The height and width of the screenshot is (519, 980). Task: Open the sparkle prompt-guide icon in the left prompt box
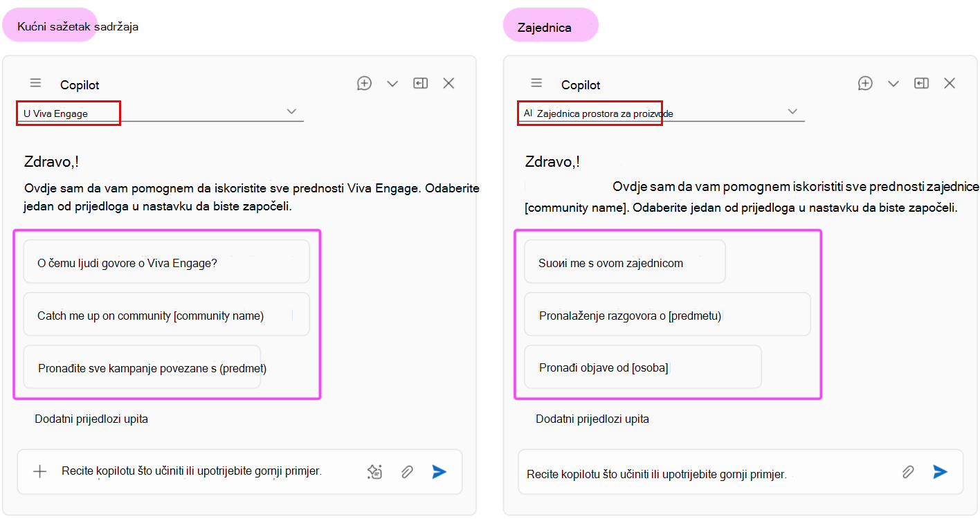pyautogui.click(x=374, y=472)
